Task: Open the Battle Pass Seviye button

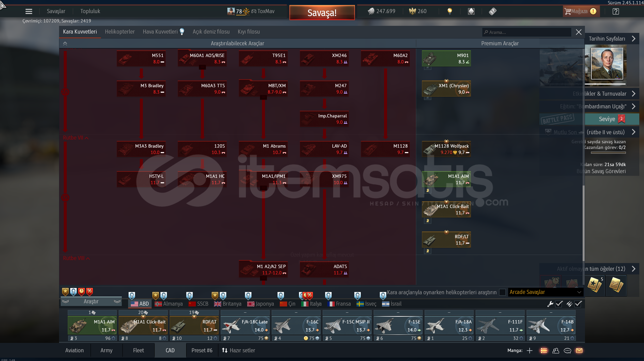Action: (x=612, y=119)
